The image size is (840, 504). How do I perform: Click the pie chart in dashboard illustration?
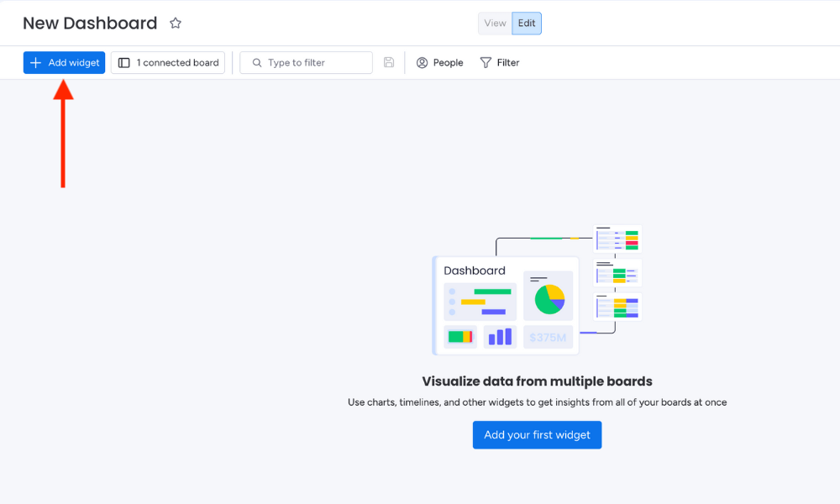549,299
